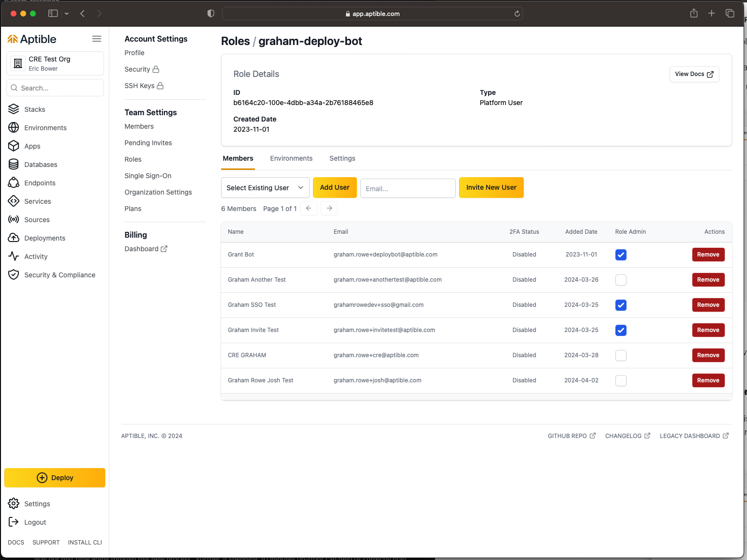Remove Graham SSO Test member
The image size is (747, 560).
(708, 305)
